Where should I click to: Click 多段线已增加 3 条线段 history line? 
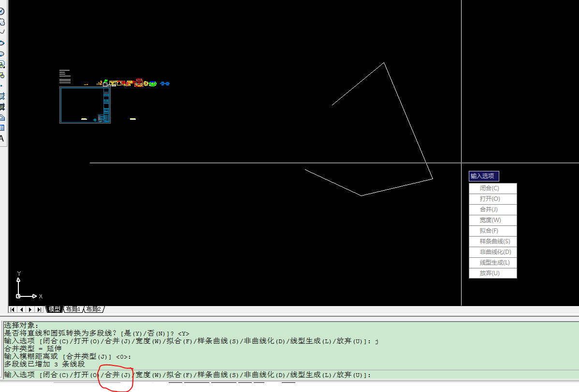(x=44, y=364)
